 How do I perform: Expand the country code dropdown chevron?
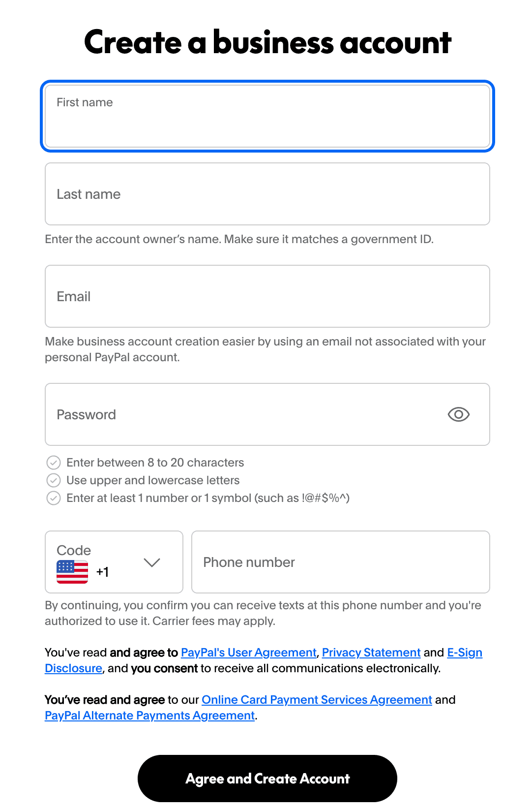pos(152,562)
